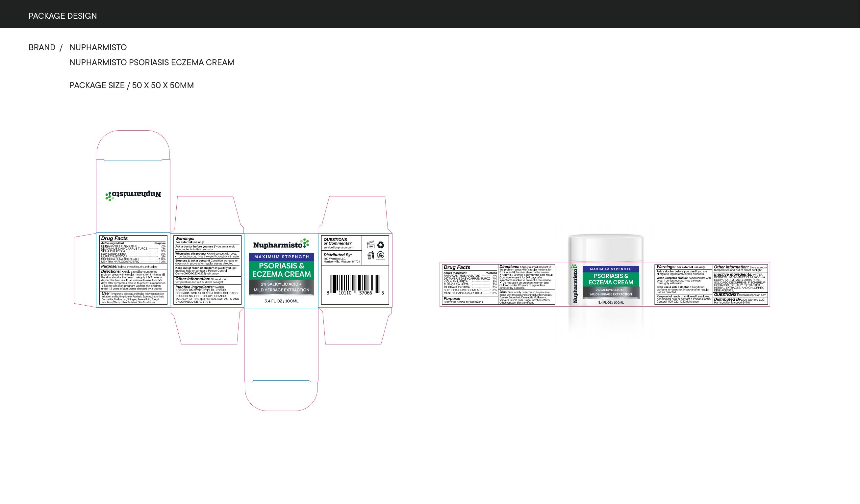
Task: Click the QUESTIONS? email on jar label
Action: 752,295
